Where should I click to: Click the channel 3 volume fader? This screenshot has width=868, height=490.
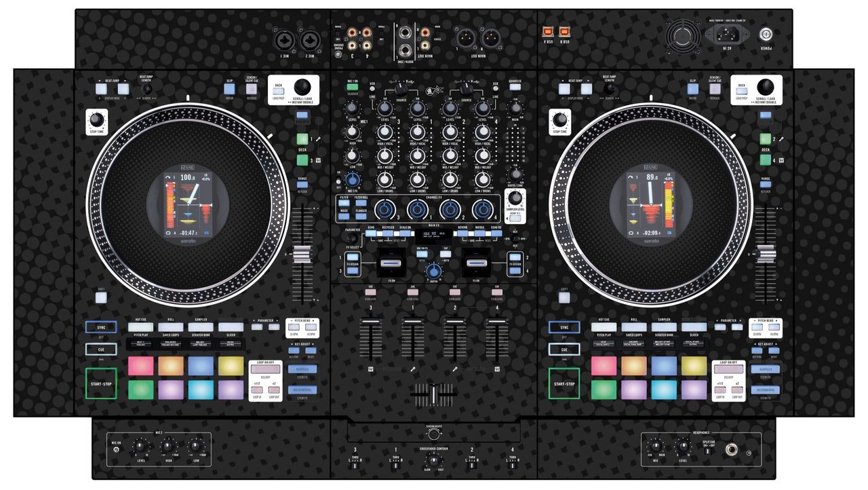click(370, 321)
